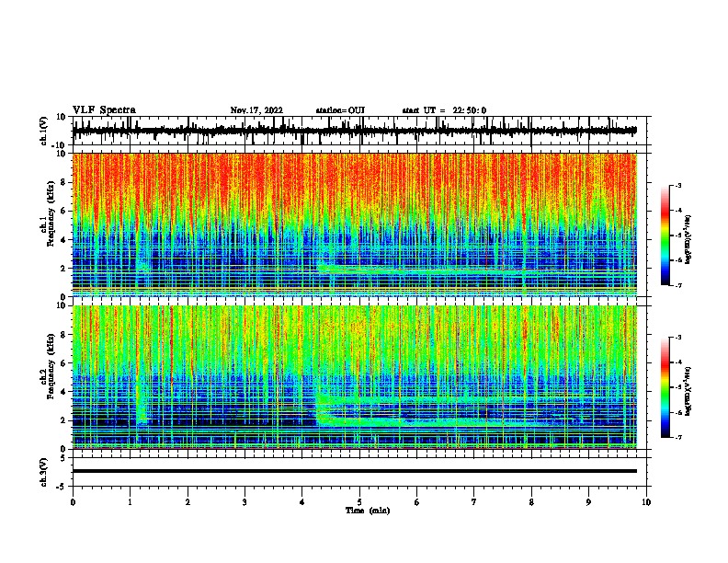Click the "station=OUI" header label
Screen dimensions: 728x563
coord(340,110)
